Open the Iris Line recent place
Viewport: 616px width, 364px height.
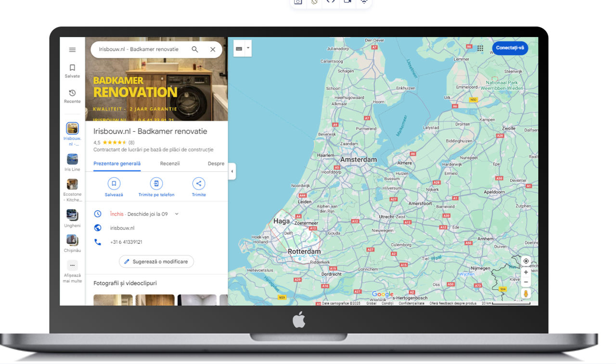click(x=72, y=163)
